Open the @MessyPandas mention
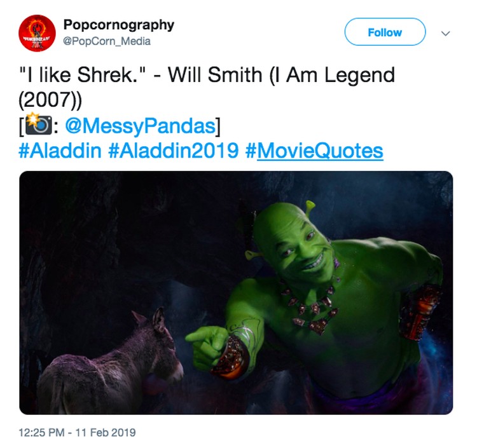Viewport: 477px width, 448px height. 141,126
